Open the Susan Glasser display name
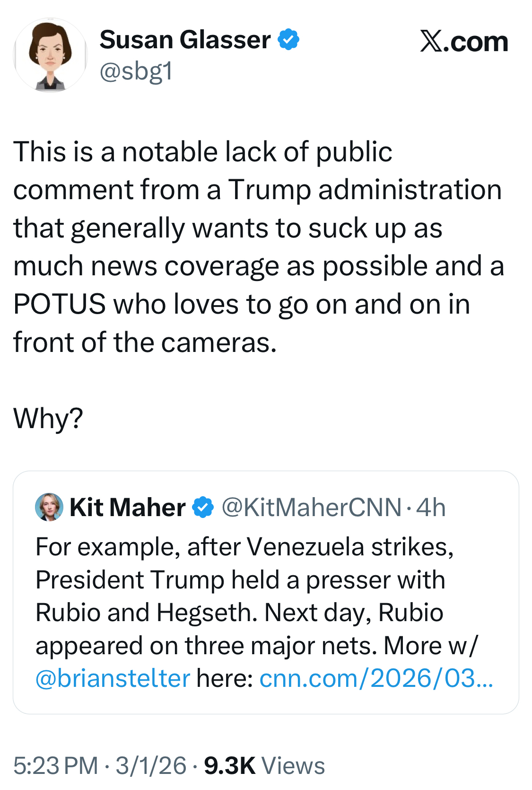532x790 pixels. (185, 39)
